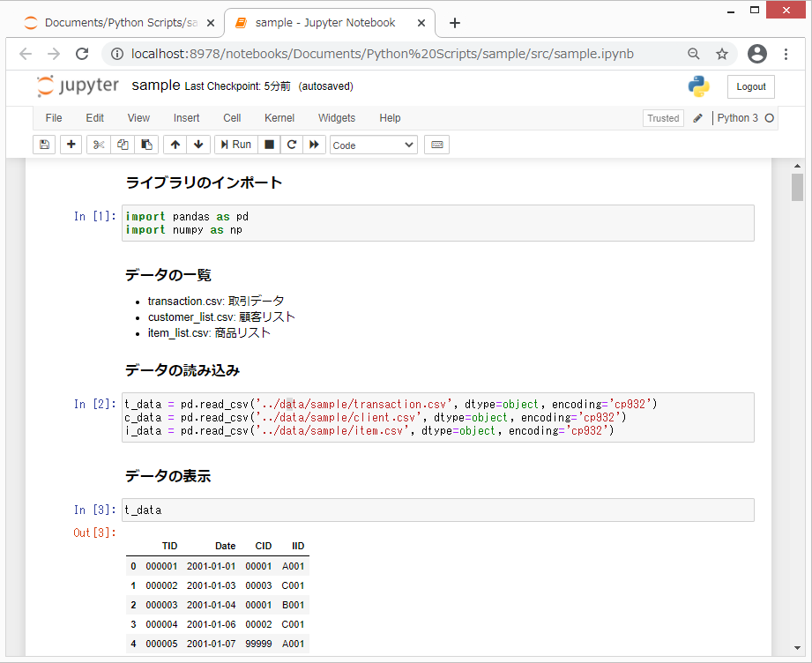Click Python 3 kernel name
812x663 pixels.
pos(737,118)
